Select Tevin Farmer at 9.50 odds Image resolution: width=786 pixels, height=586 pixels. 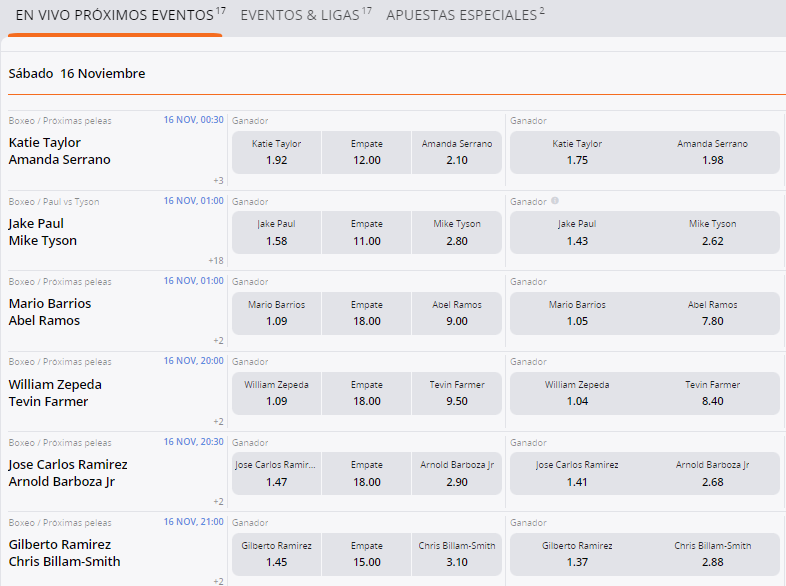(x=456, y=392)
